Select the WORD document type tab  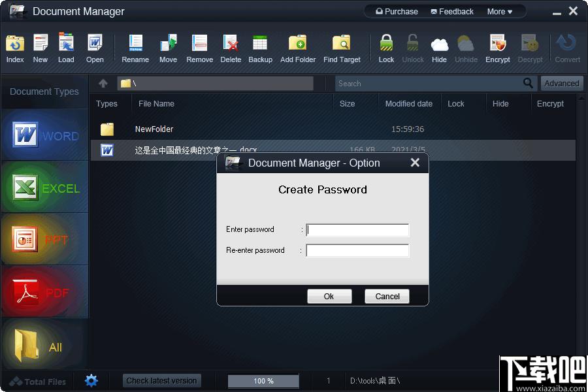coord(44,136)
